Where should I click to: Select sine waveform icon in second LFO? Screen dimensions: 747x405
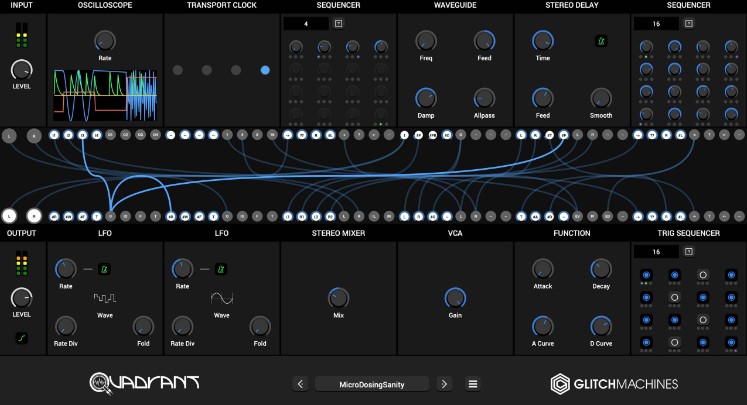point(222,298)
